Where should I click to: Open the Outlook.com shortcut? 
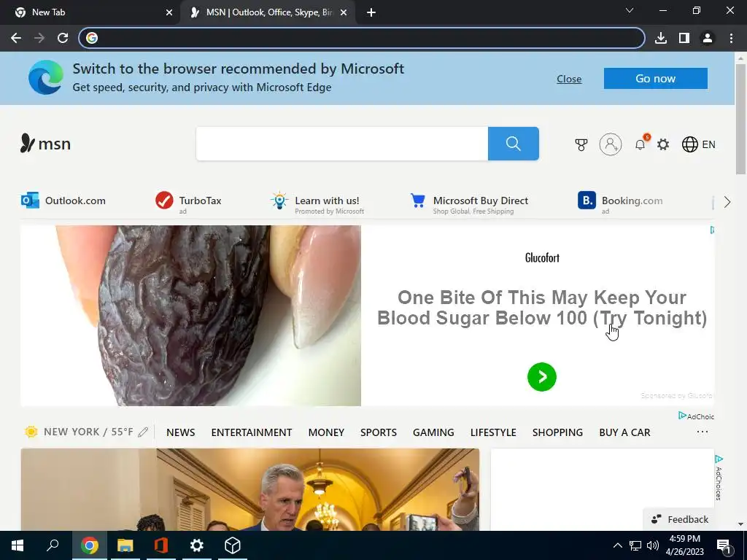click(x=63, y=201)
